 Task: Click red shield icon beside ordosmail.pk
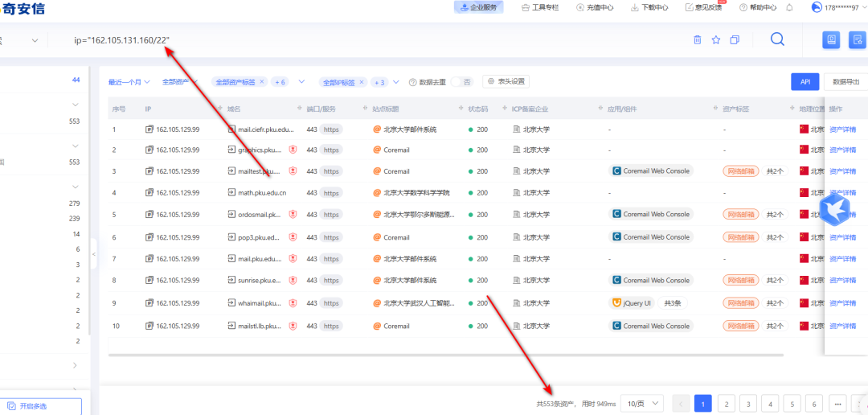[293, 214]
